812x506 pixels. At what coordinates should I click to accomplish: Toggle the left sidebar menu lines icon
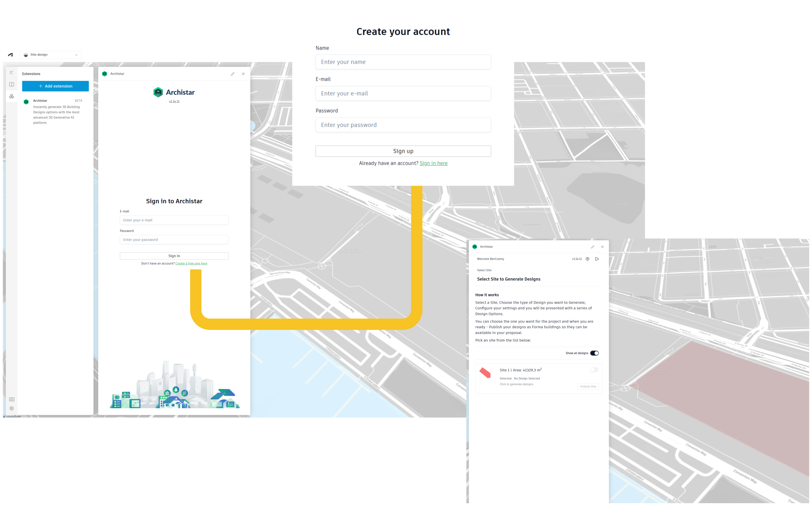[x=11, y=73]
